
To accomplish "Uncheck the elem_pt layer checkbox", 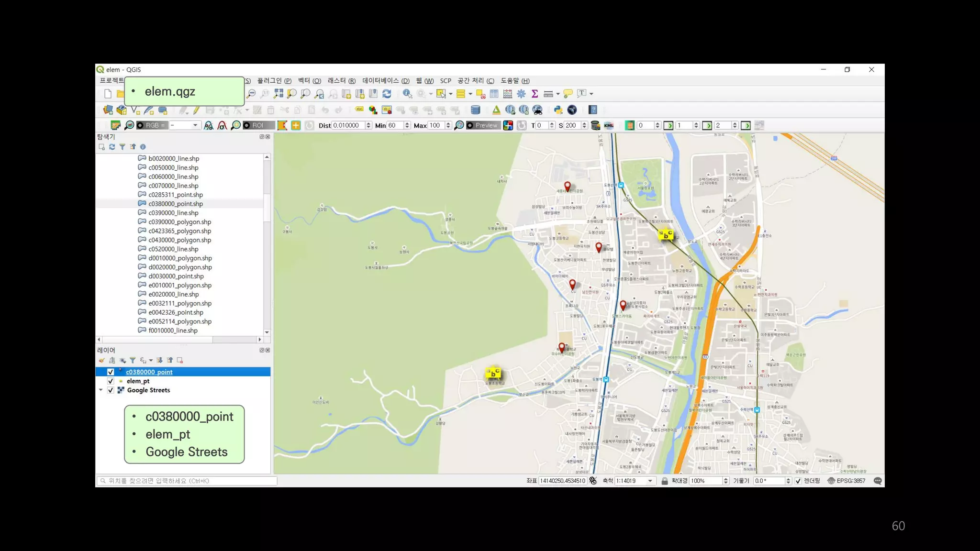I will point(111,381).
